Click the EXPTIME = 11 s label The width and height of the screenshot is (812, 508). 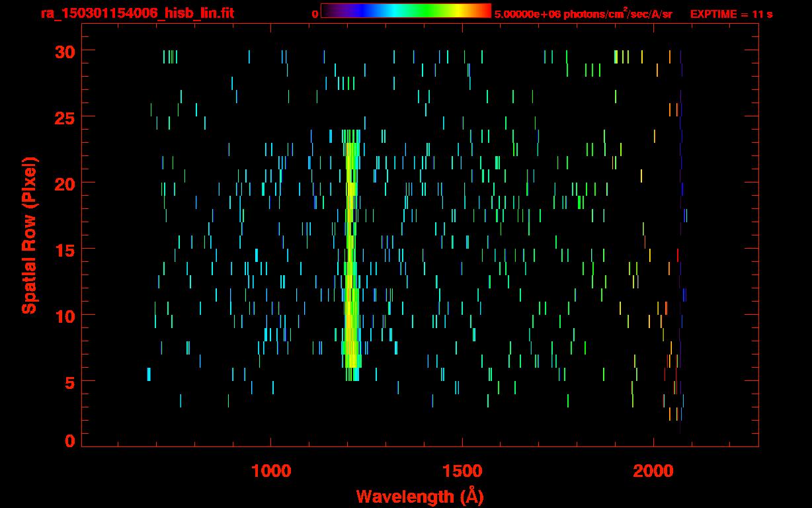pos(731,14)
